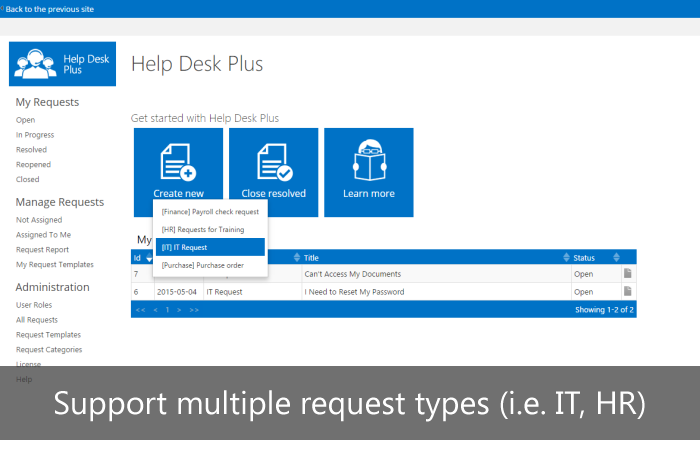
Task: Open request I Need to Reset My Password
Action: (354, 292)
